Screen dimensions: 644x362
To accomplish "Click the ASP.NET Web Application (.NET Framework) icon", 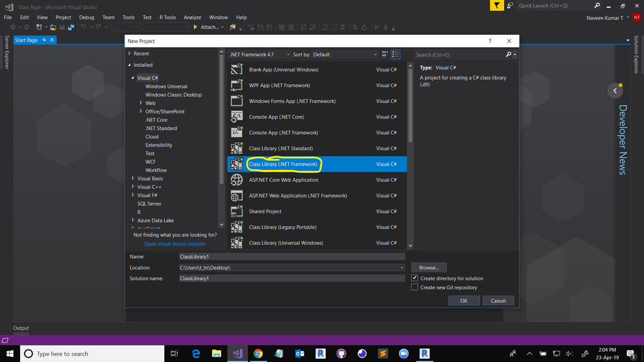I will point(237,195).
